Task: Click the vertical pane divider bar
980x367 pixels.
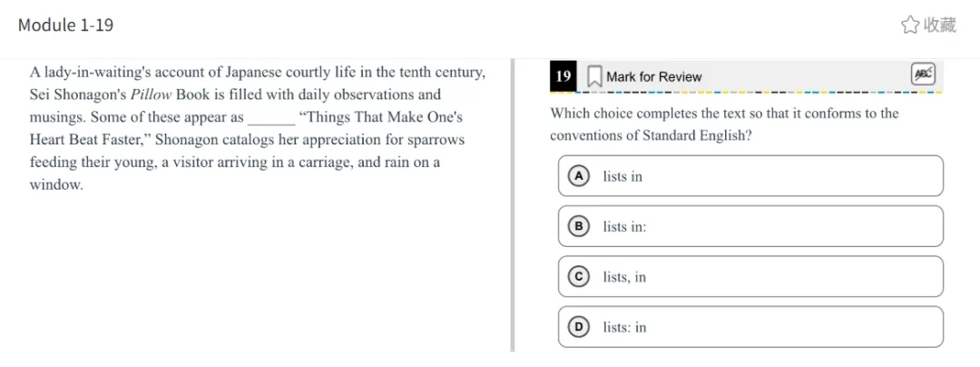Action: [513, 205]
